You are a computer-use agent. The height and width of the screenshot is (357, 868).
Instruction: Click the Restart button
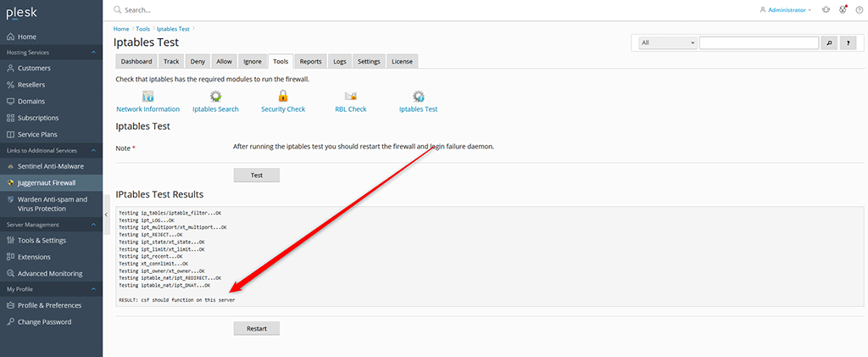coord(256,328)
